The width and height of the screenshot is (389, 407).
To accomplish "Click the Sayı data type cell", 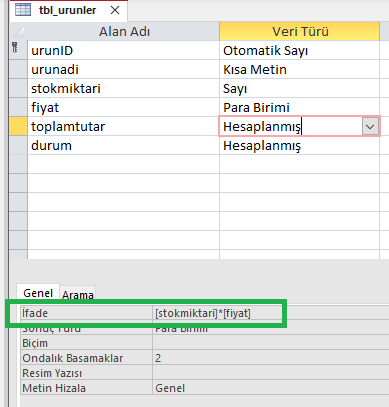I will 299,89.
